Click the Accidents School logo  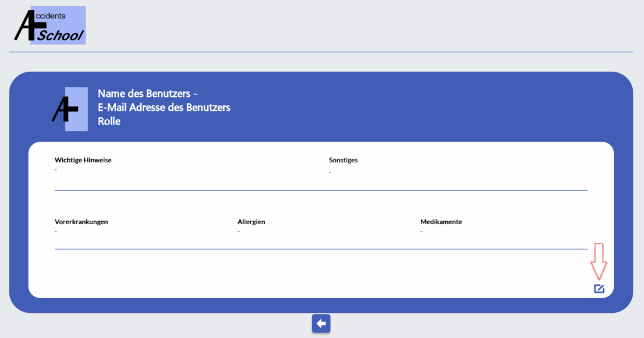point(50,26)
